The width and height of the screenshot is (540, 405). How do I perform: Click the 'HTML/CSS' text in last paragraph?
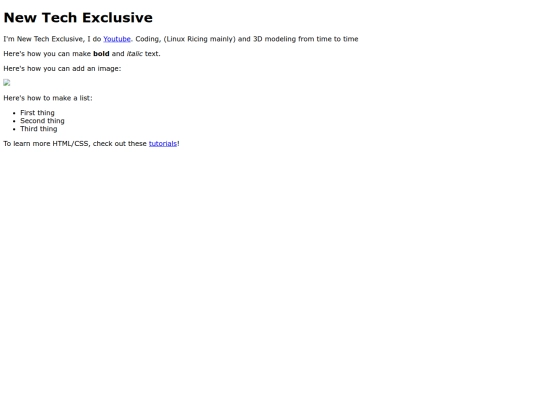(x=71, y=144)
